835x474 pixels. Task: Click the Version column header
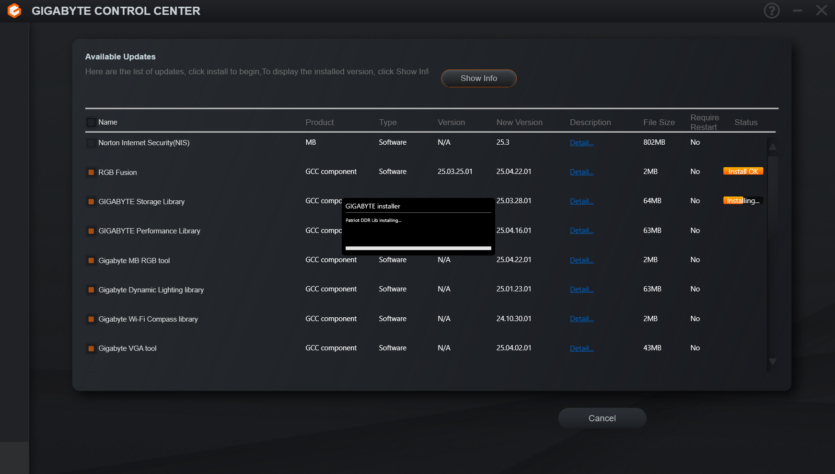[x=451, y=122]
